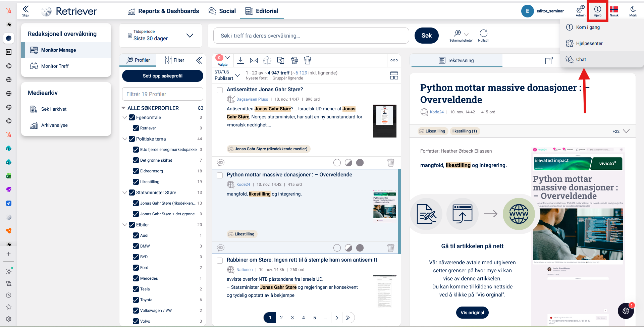Uncheck the Politiske tema profile group
644x327 pixels.
[x=132, y=139]
